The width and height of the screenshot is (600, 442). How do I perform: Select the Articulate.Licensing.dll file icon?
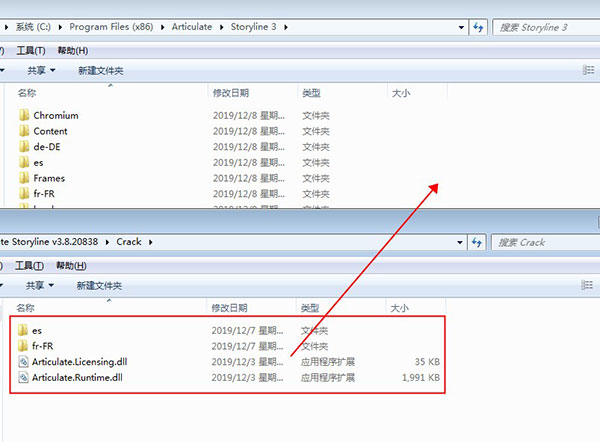[23, 362]
